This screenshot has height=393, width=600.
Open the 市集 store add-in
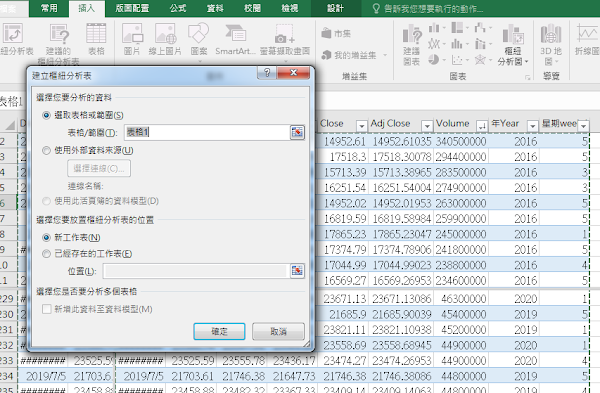tap(337, 34)
